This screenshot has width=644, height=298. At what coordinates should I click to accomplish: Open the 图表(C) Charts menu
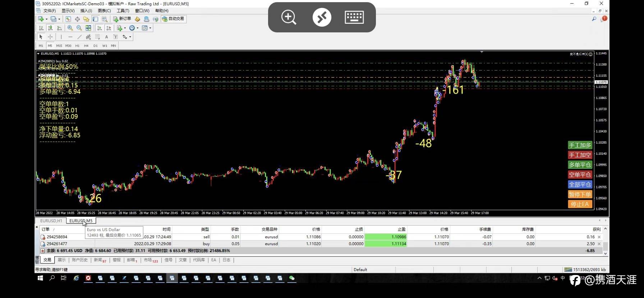pos(104,11)
